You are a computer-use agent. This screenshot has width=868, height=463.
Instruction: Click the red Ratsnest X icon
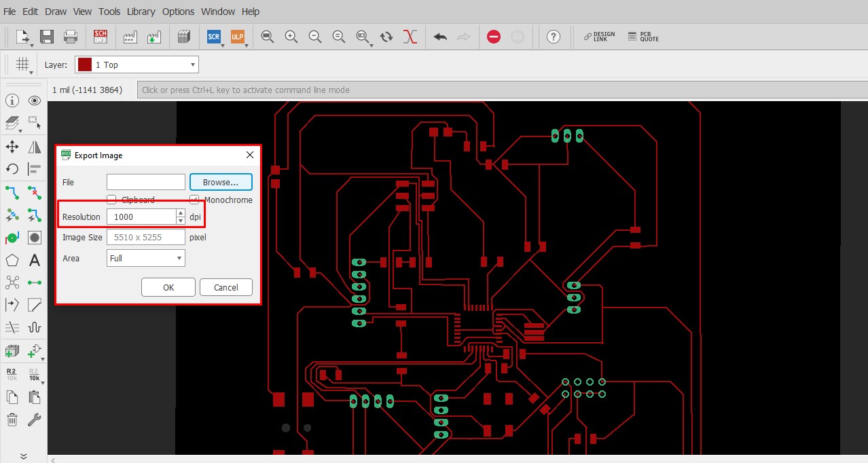[410, 37]
